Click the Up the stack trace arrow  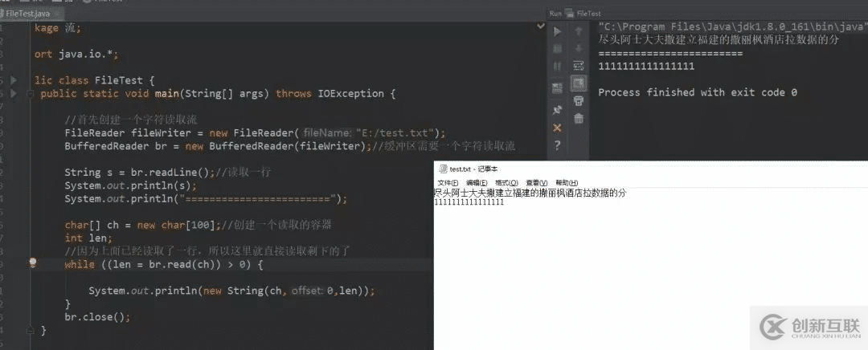[x=579, y=31]
